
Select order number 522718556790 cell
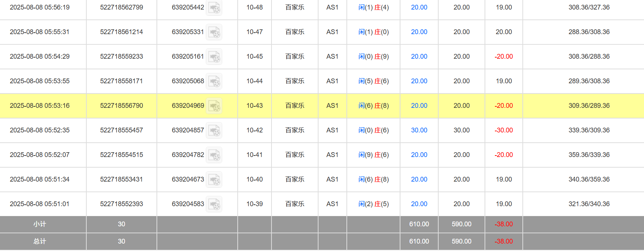[121, 106]
